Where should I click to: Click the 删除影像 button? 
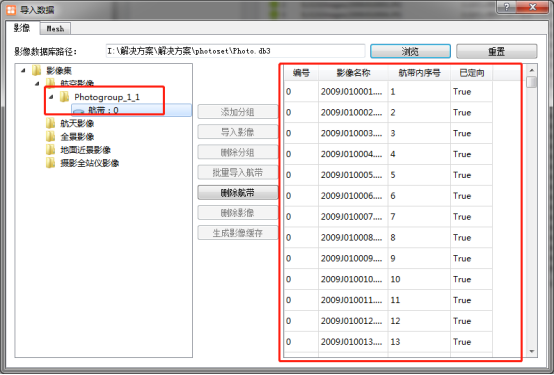click(237, 213)
